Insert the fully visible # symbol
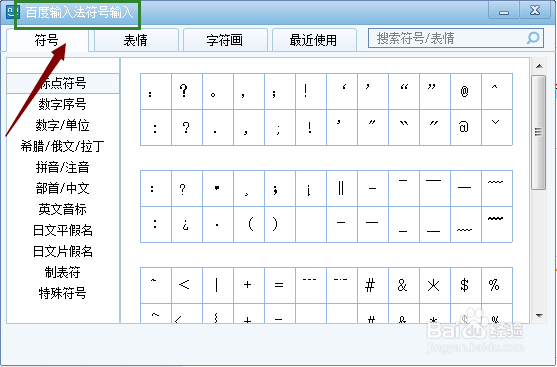Viewport: 557px width, 367px height. click(373, 285)
